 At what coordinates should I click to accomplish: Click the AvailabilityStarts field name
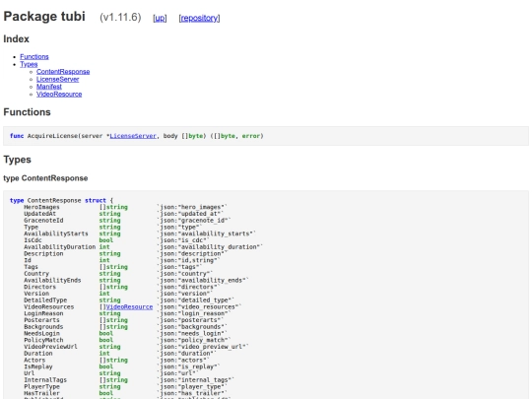pyautogui.click(x=56, y=233)
